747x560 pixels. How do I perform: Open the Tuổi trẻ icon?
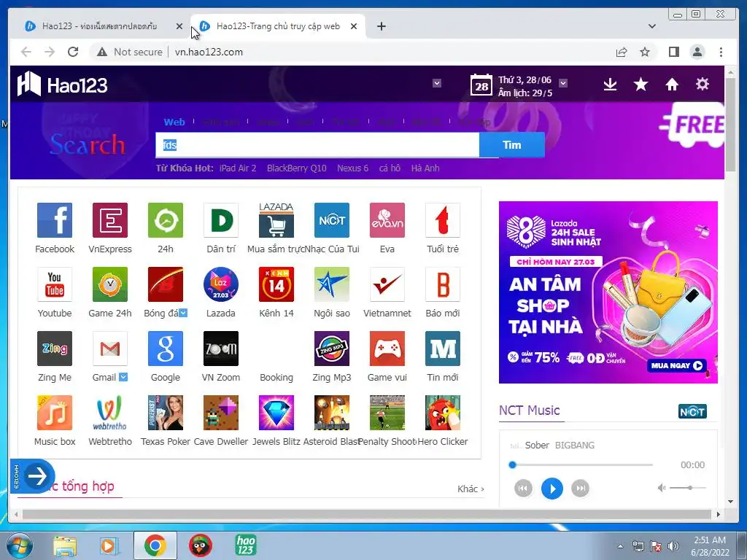[x=443, y=220]
